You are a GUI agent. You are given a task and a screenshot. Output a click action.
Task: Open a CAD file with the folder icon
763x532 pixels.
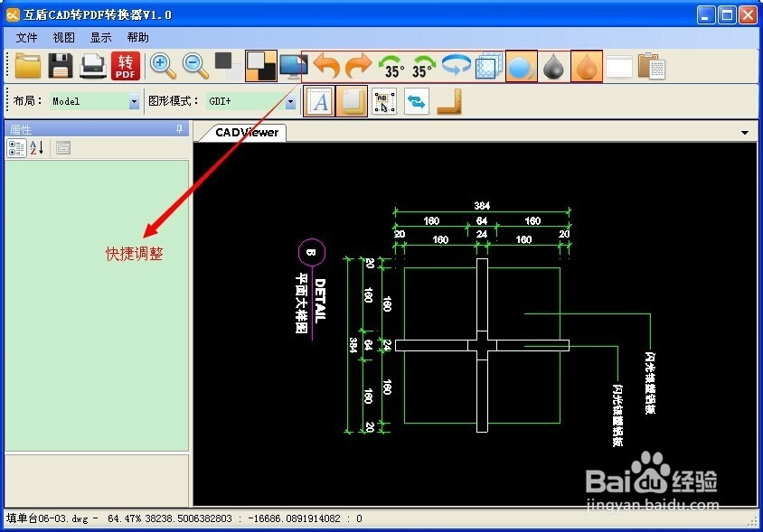pos(27,65)
